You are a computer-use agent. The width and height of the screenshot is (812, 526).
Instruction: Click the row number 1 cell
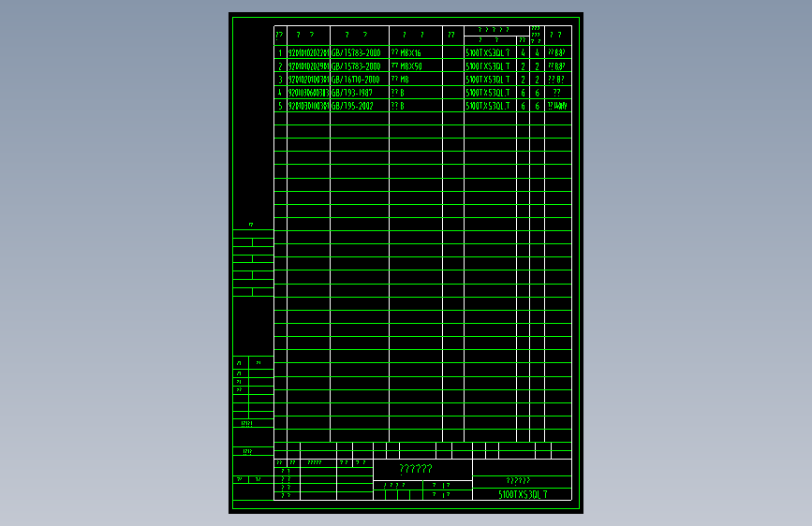point(280,52)
